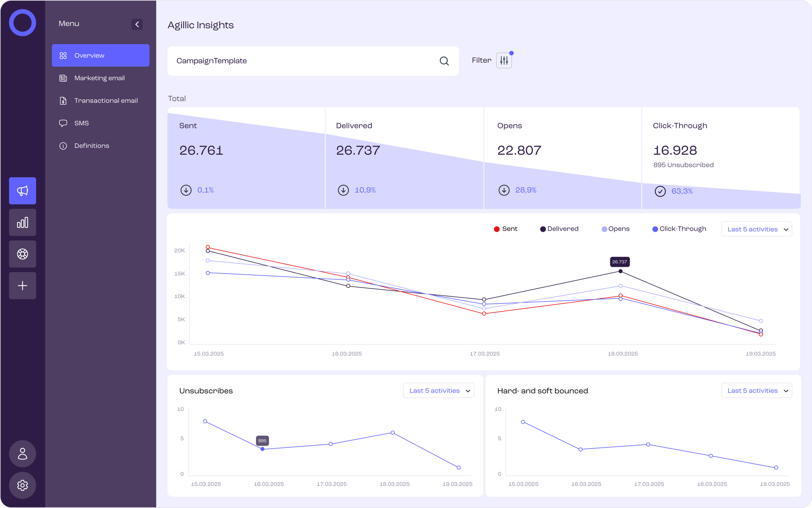
Task: Open the settings gear at bottom left
Action: click(22, 485)
